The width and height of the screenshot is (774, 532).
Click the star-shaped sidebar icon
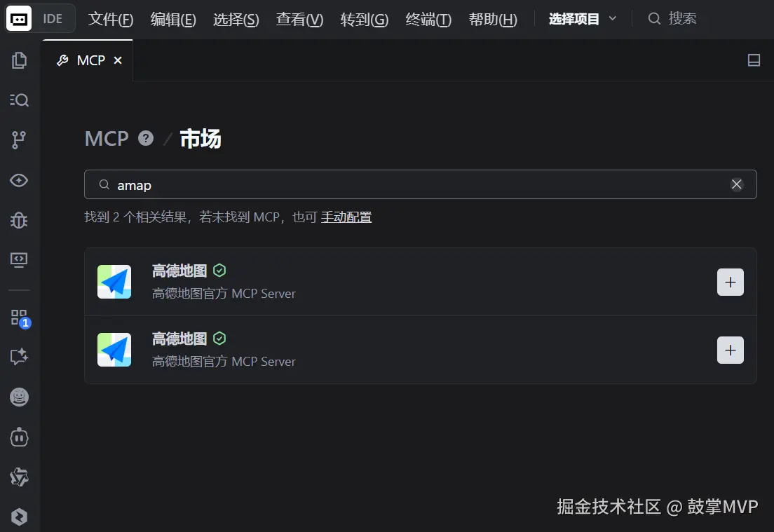pos(19,477)
